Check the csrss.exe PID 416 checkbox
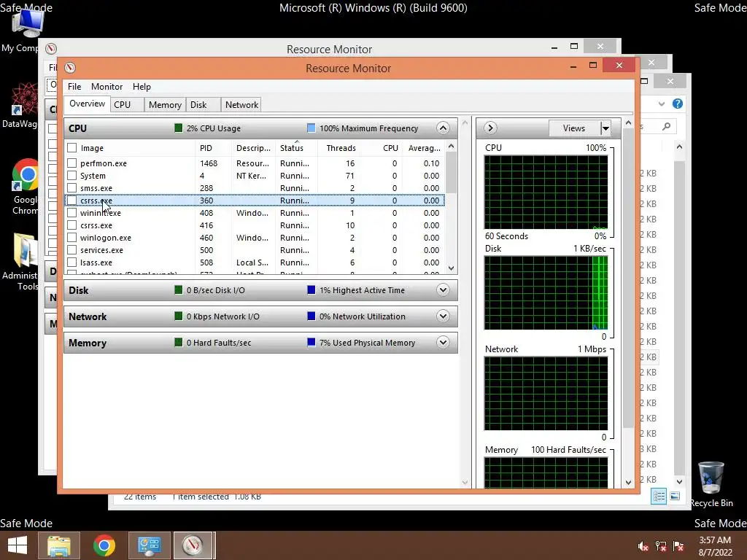The image size is (747, 560). click(72, 225)
